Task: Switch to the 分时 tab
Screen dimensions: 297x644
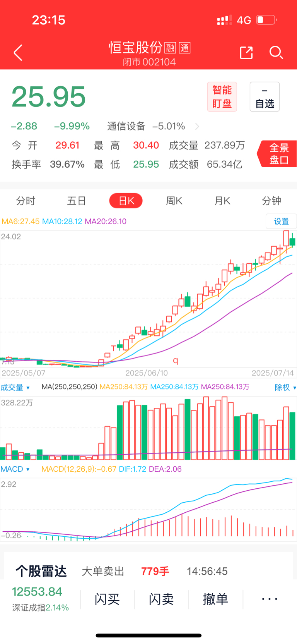Action: (x=26, y=201)
